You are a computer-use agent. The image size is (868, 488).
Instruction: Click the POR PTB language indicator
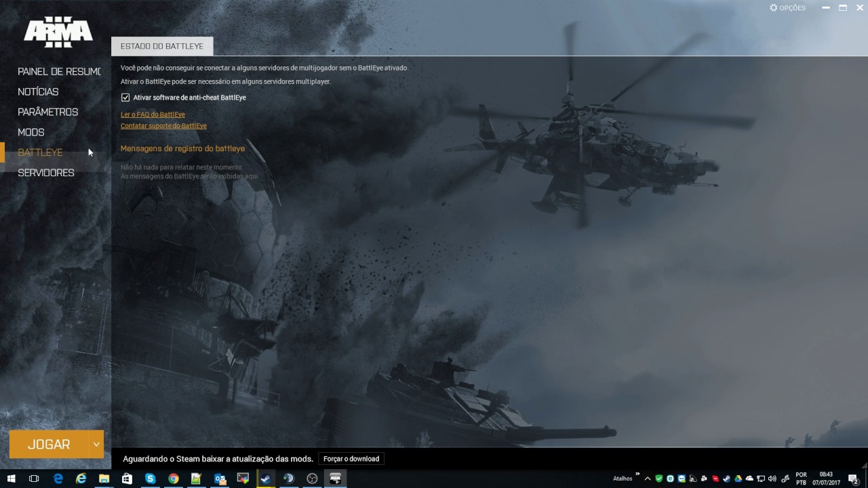(801, 479)
